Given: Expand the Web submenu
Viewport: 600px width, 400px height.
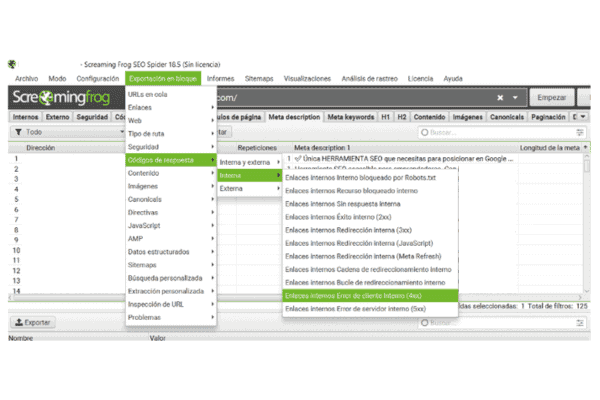Looking at the screenshot, I should (x=171, y=121).
